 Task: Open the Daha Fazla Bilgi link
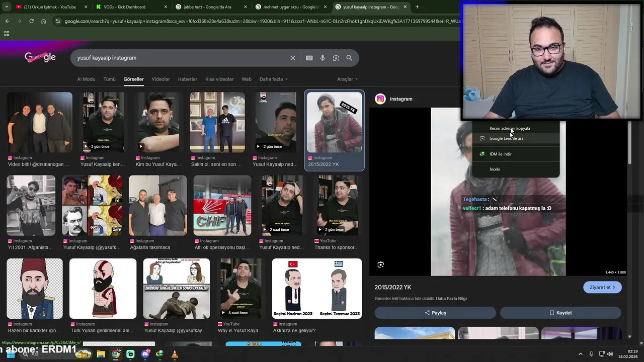click(451, 299)
